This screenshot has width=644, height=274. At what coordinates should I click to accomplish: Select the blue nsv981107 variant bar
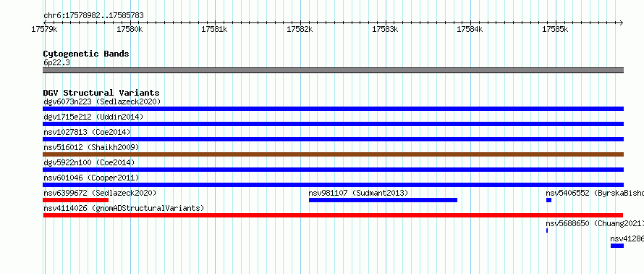point(383,200)
